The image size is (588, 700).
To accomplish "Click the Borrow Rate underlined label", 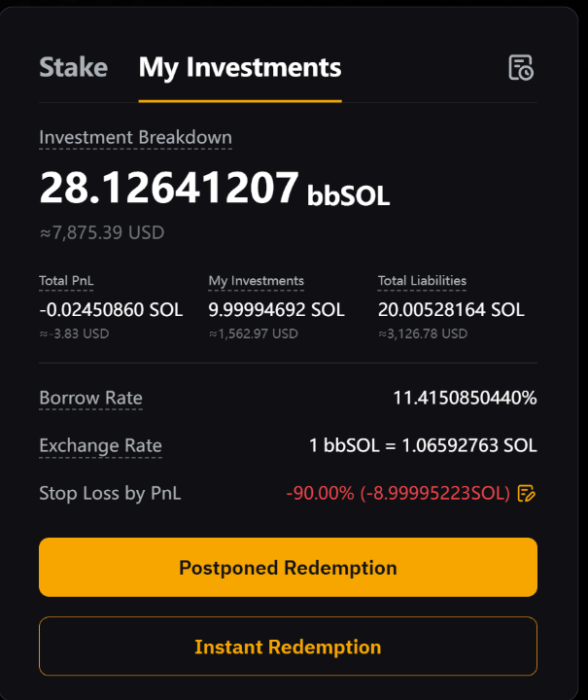I will 90,398.
